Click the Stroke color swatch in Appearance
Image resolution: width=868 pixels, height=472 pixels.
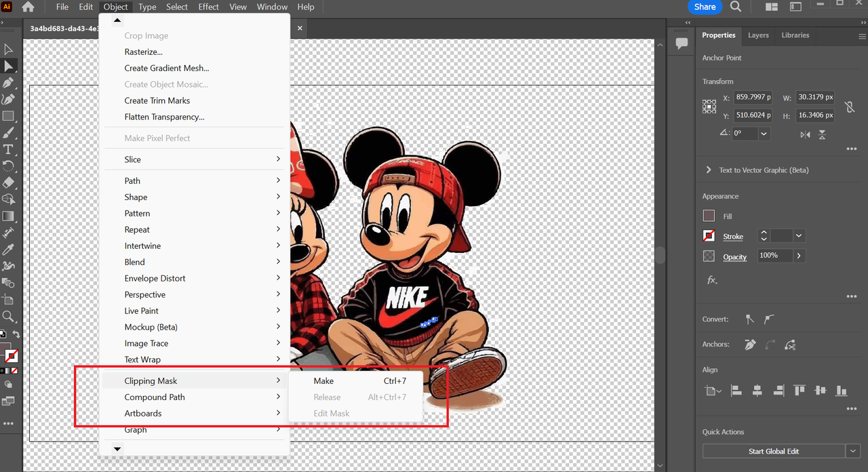click(x=709, y=236)
